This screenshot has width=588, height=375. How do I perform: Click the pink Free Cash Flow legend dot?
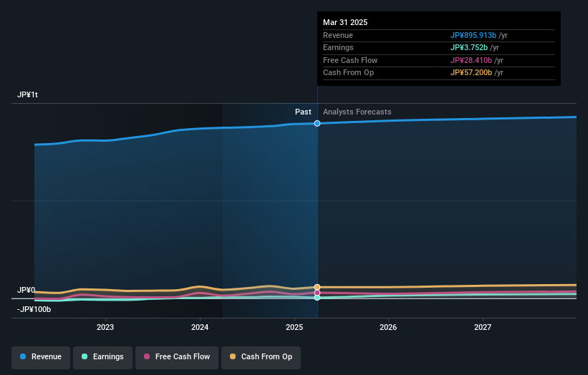[147, 356]
